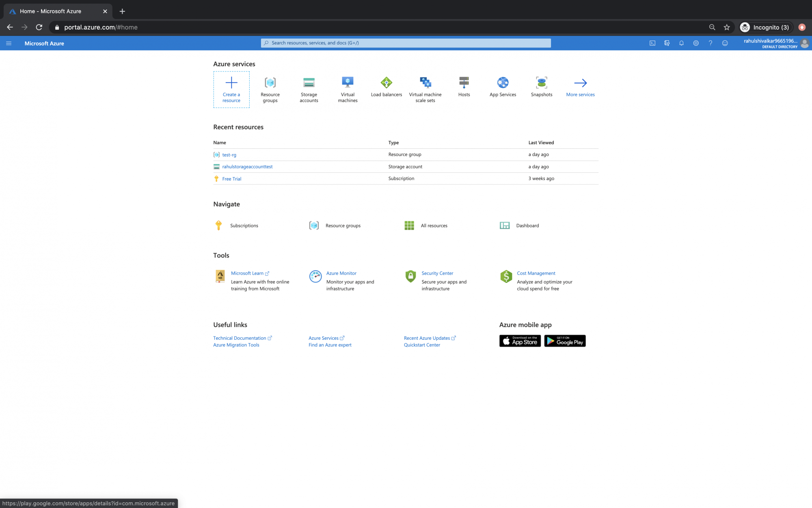Click the search resources field
Screen dimensions: 812x508
coord(406,43)
